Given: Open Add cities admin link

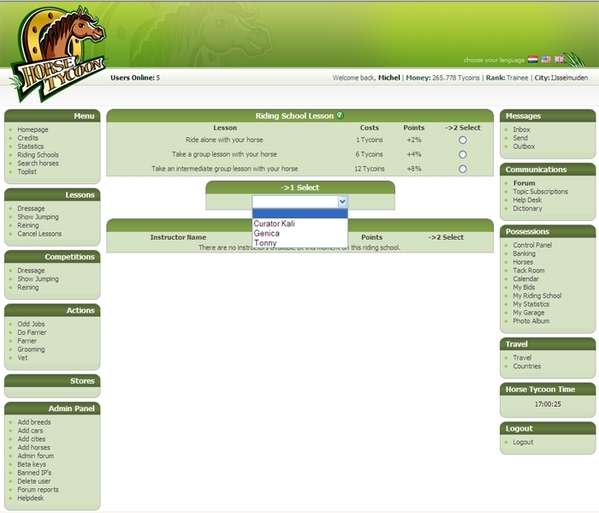Looking at the screenshot, I should [31, 439].
